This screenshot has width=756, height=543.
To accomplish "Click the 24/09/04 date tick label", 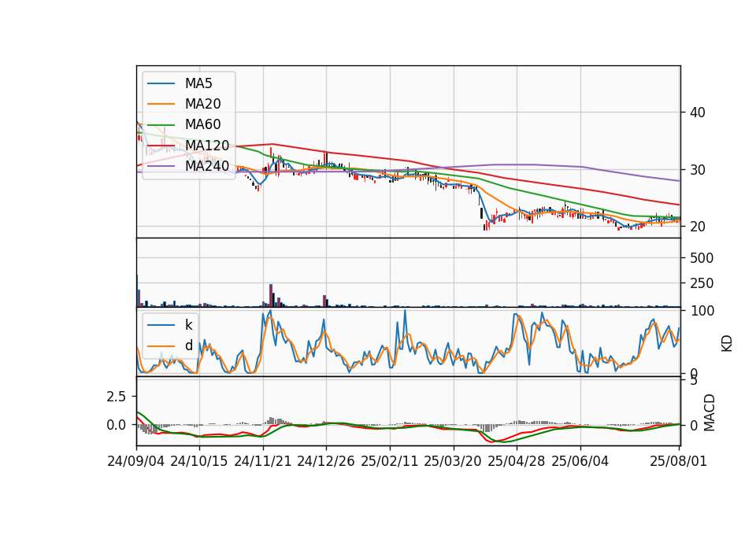I will click(x=135, y=461).
